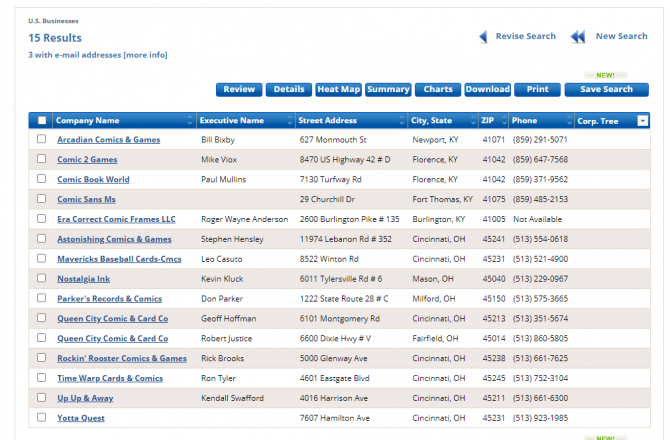Toggle the select-all checkbox in table header

[42, 120]
